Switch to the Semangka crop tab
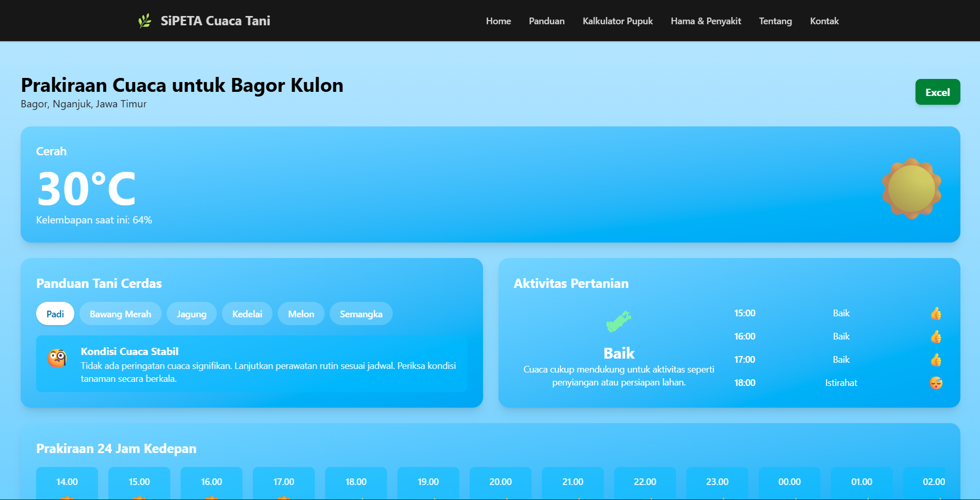Image resolution: width=980 pixels, height=500 pixels. [361, 314]
